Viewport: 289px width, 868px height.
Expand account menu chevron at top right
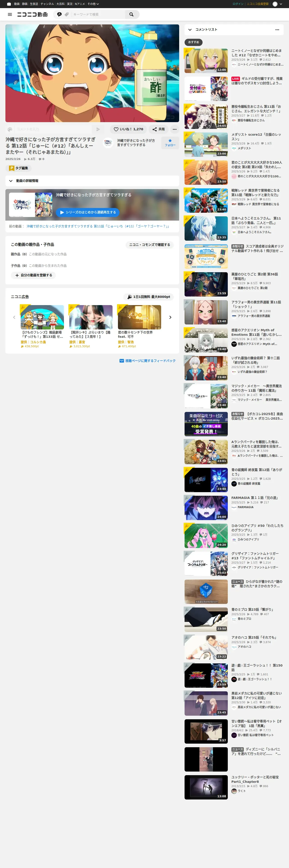click(x=281, y=4)
